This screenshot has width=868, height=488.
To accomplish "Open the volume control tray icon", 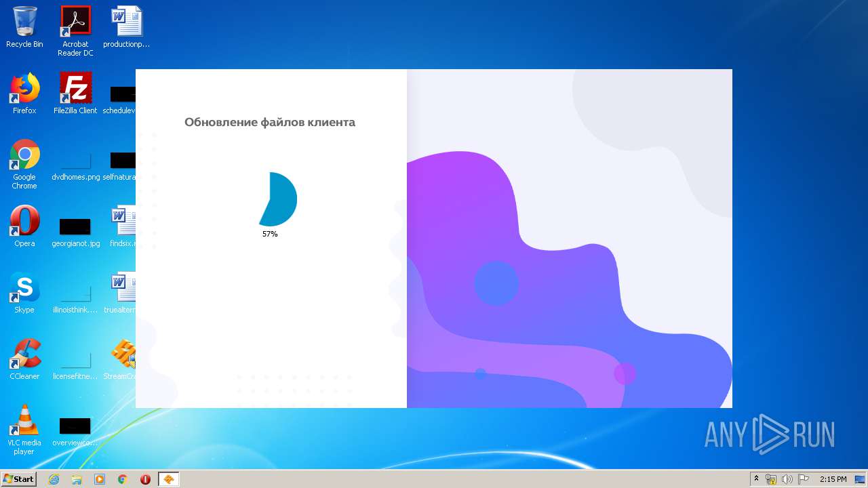I will pyautogui.click(x=787, y=479).
